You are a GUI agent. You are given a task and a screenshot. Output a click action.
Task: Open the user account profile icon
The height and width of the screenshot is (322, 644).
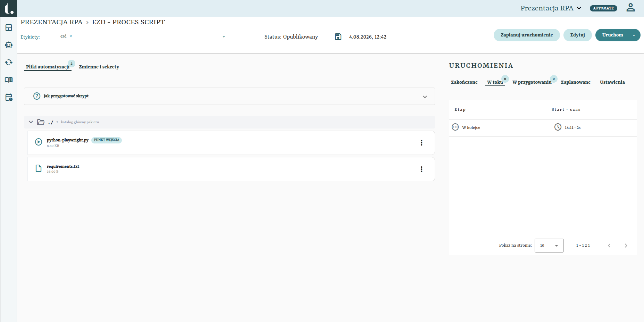630,8
